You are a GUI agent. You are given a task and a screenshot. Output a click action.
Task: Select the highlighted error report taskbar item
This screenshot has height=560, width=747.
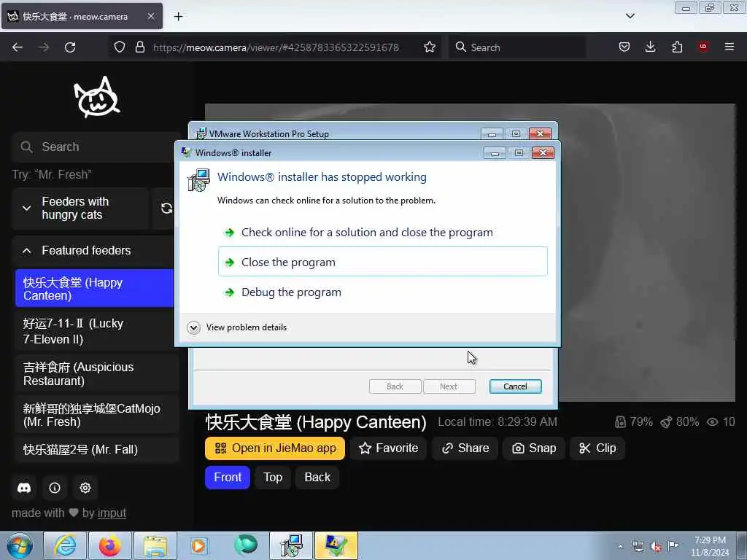pyautogui.click(x=336, y=545)
